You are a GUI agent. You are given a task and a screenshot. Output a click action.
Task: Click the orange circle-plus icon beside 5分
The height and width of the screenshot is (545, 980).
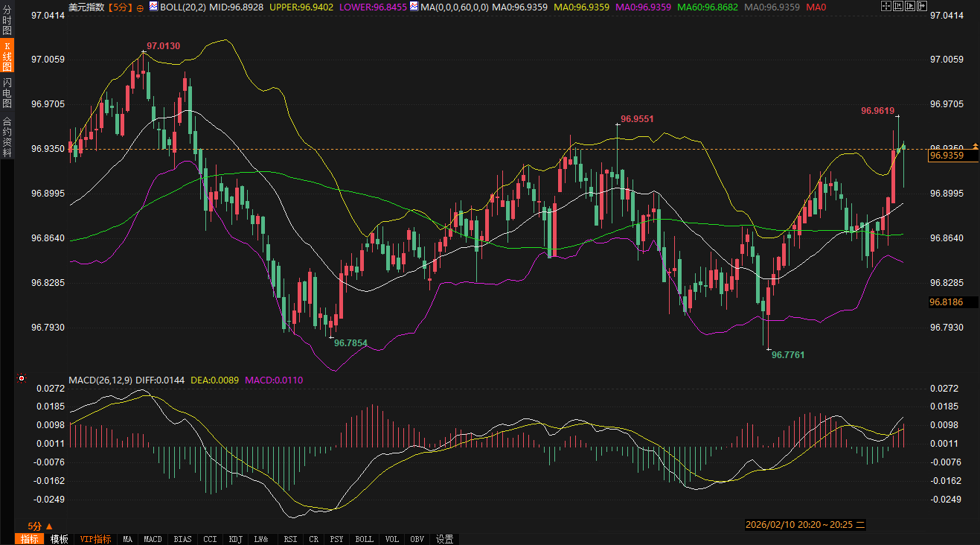(140, 7)
